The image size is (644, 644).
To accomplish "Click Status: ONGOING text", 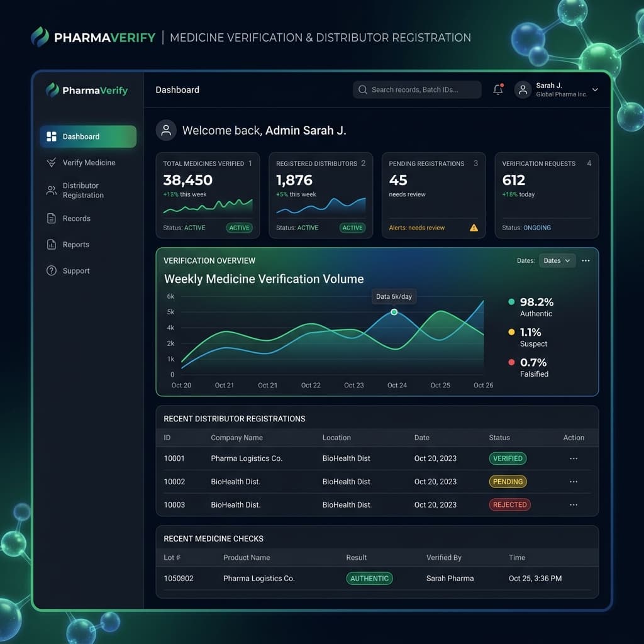I will tap(526, 228).
